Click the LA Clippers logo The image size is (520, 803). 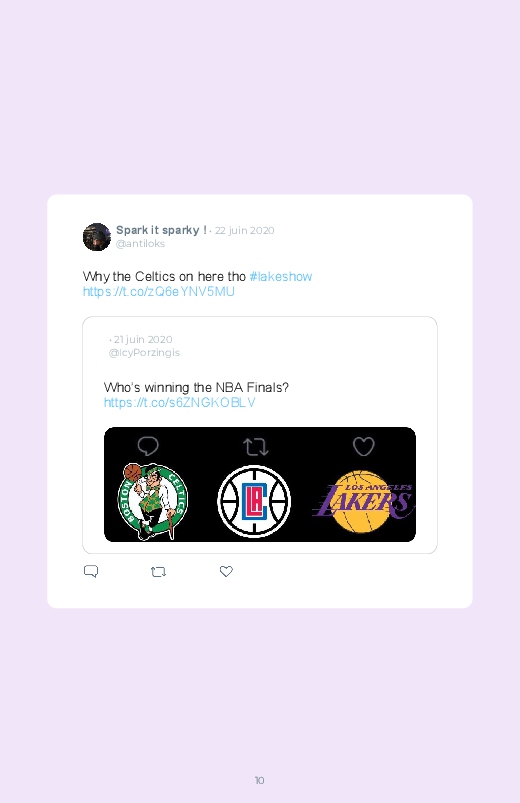click(x=254, y=501)
